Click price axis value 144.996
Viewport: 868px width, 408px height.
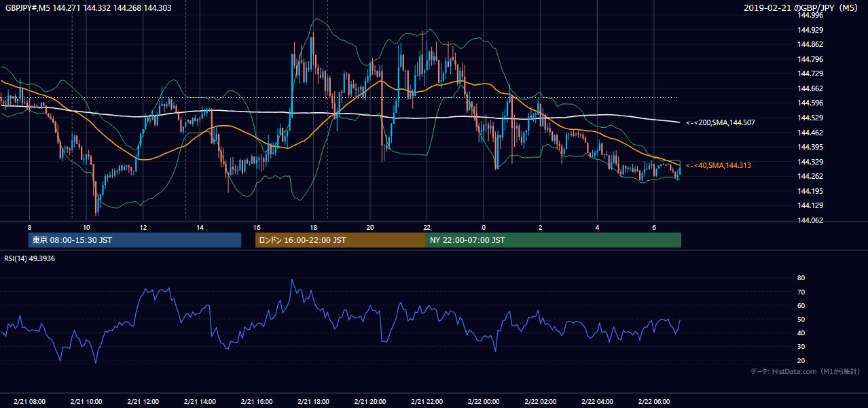click(811, 16)
